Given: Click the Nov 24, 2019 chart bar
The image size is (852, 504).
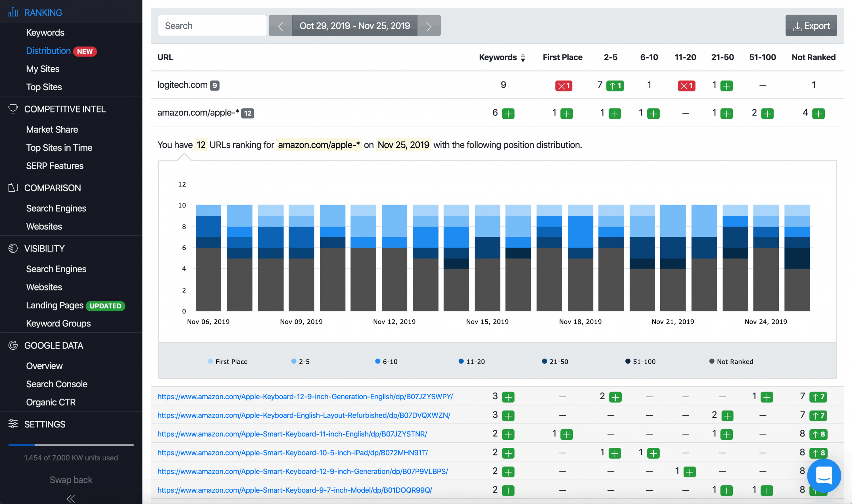Looking at the screenshot, I should coord(766,258).
